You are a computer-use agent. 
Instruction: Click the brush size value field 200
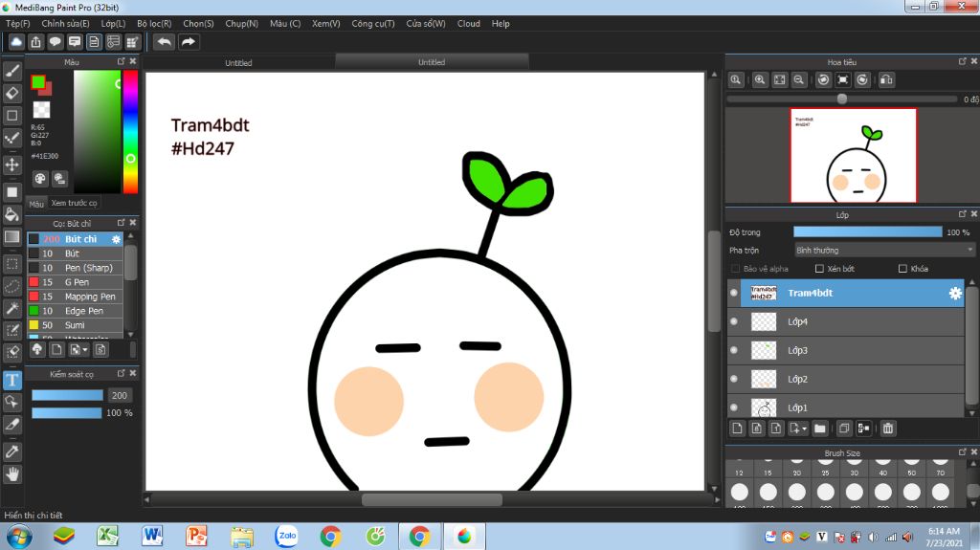(120, 395)
